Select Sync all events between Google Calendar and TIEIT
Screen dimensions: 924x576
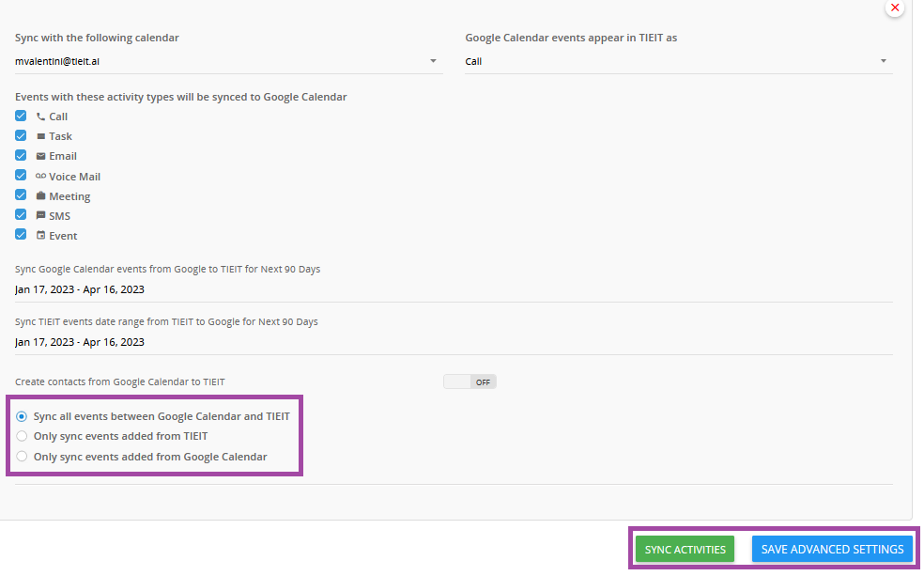(x=22, y=417)
